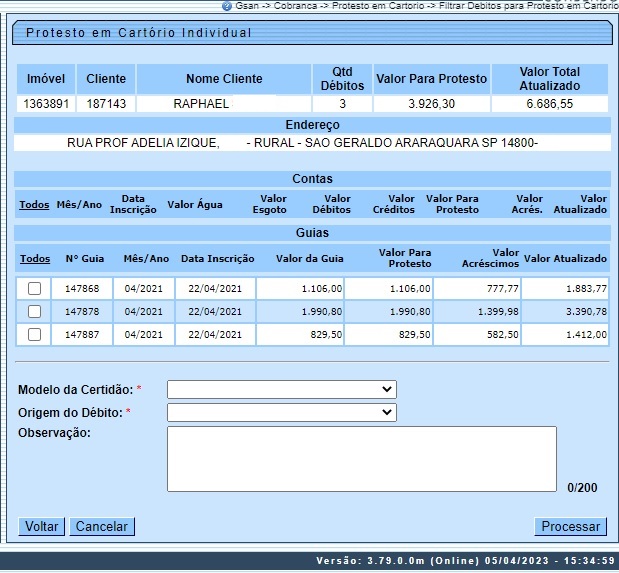Image resolution: width=619 pixels, height=573 pixels.
Task: Click the help icon beside Gsan breadcrumb
Action: [227, 5]
